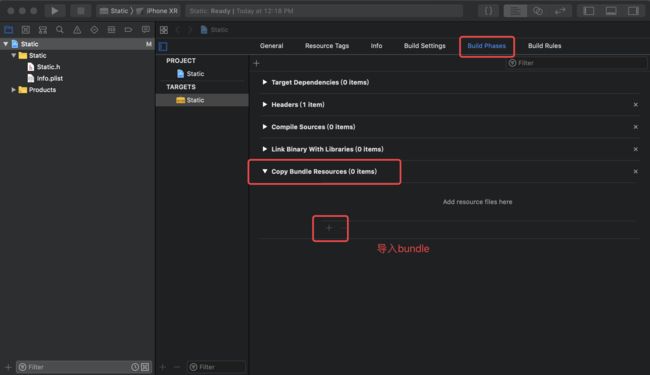
Task: Show only source-controlled files
Action: tap(145, 367)
